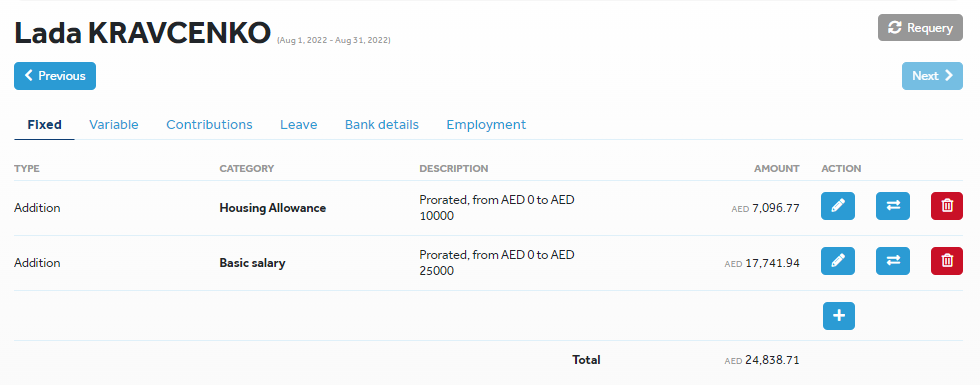980x385 pixels.
Task: Edit the Housing Allowance entry
Action: click(838, 206)
